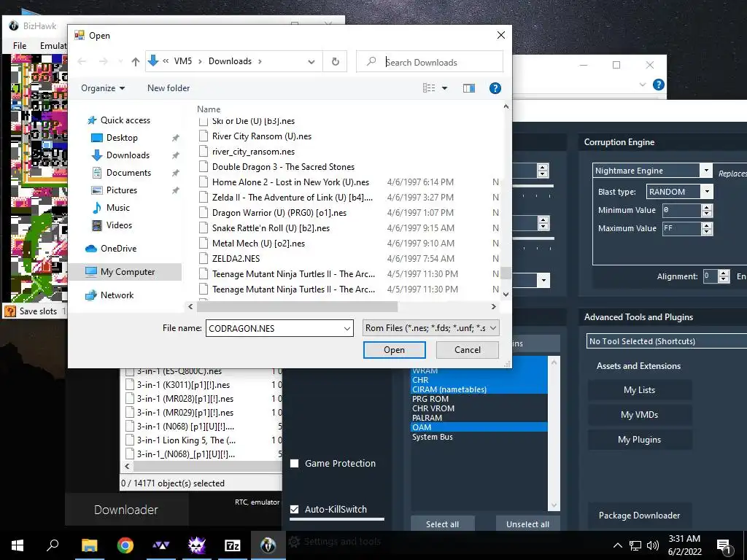
Task: Open BizHawk File menu
Action: 20,46
